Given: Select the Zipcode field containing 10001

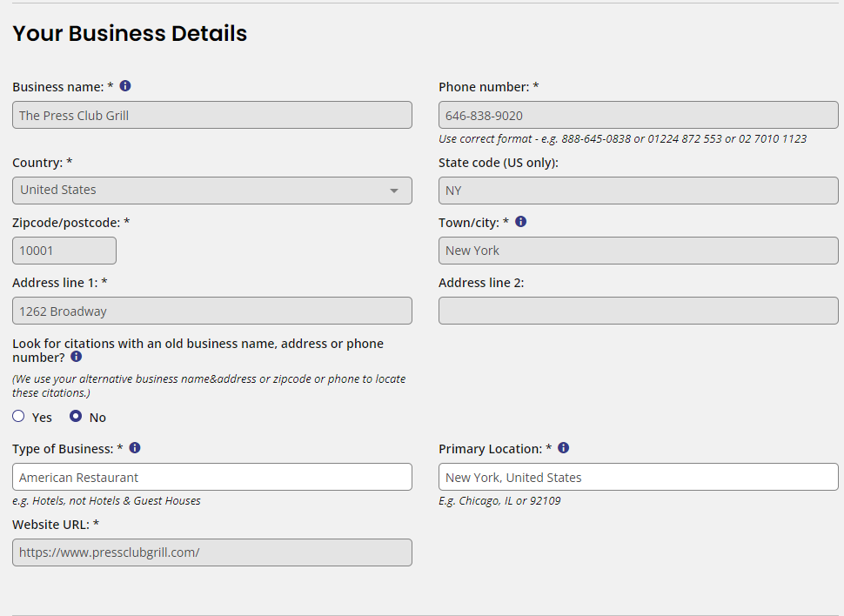Looking at the screenshot, I should (64, 251).
